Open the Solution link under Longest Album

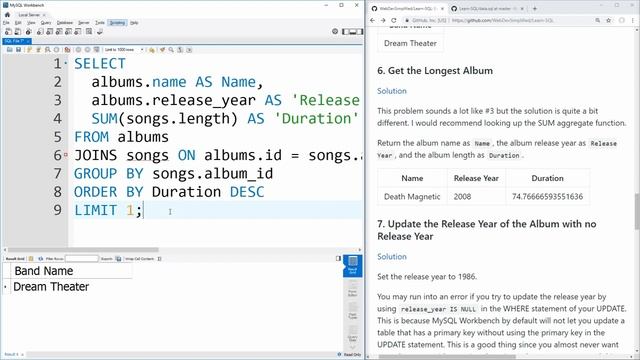pos(392,91)
